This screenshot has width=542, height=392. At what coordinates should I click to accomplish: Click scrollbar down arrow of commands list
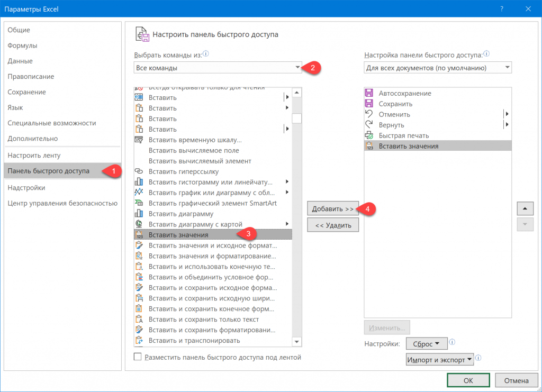click(x=297, y=342)
